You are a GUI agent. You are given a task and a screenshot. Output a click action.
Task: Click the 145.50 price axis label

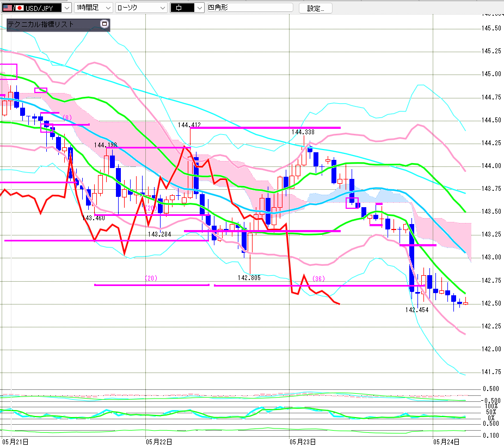click(491, 28)
